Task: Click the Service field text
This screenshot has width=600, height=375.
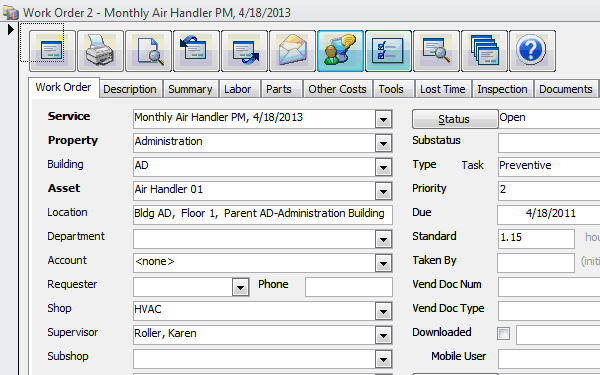Action: click(x=254, y=119)
